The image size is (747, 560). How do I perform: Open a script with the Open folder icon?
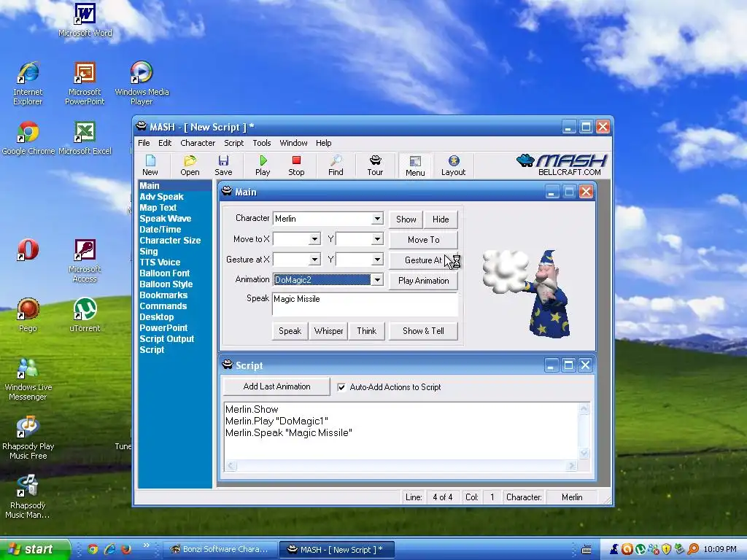coord(190,166)
